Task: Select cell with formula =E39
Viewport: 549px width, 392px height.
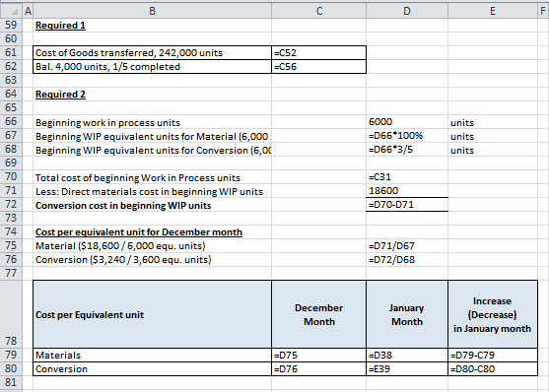Action: point(407,369)
